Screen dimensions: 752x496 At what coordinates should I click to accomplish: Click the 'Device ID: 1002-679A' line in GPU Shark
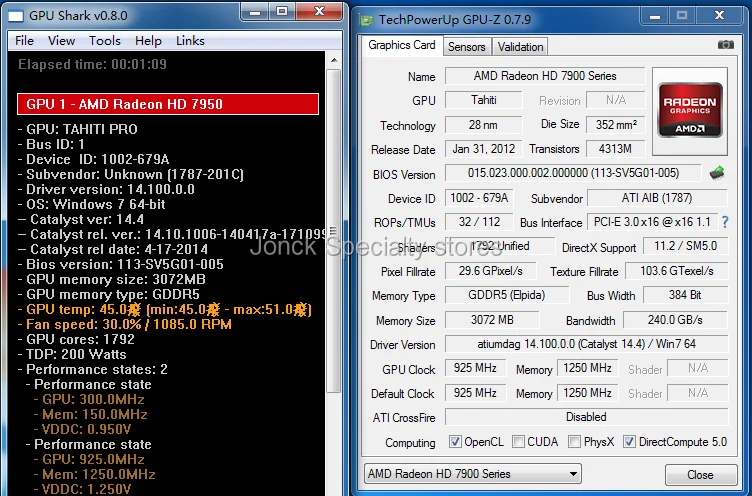[x=94, y=159]
